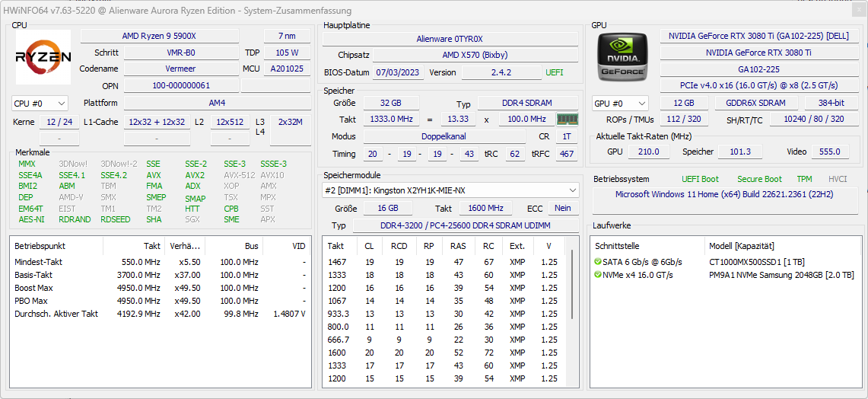
Task: Click the AMD Ryzen logo image
Action: click(43, 57)
